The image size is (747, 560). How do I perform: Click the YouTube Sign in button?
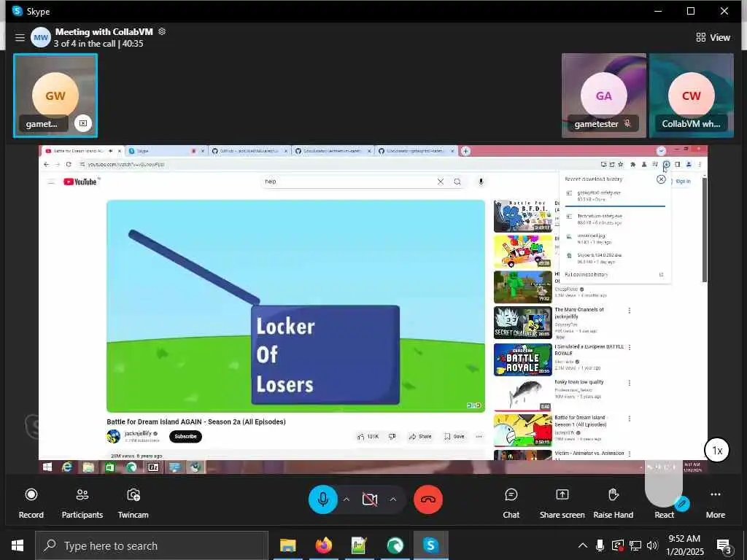coord(682,182)
